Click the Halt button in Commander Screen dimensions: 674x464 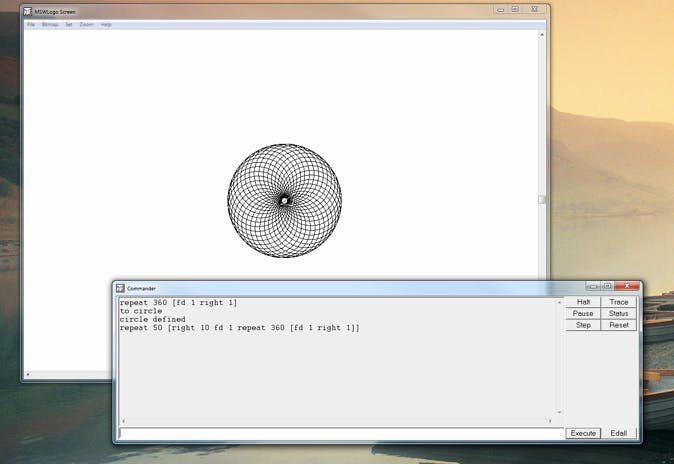[583, 302]
